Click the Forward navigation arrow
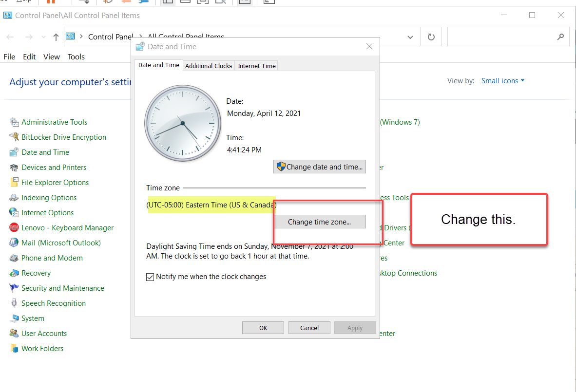 coord(29,37)
